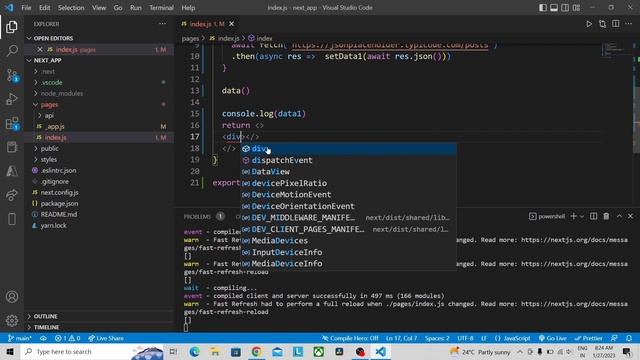The height and width of the screenshot is (360, 640).
Task: Open the Explorer view in activity bar
Action: tap(12, 27)
